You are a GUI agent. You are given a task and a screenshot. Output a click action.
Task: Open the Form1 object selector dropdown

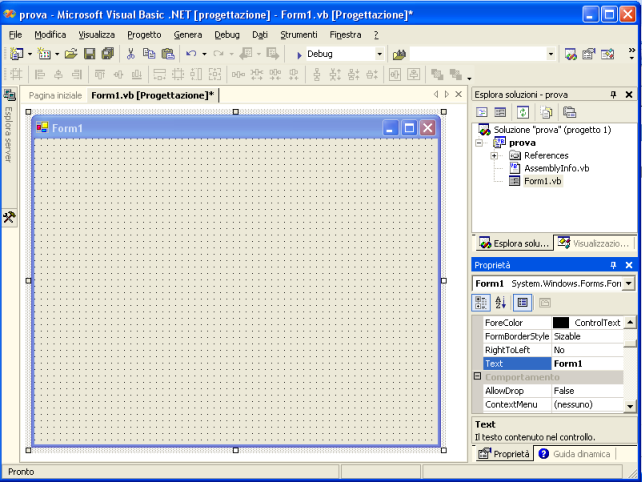point(628,283)
